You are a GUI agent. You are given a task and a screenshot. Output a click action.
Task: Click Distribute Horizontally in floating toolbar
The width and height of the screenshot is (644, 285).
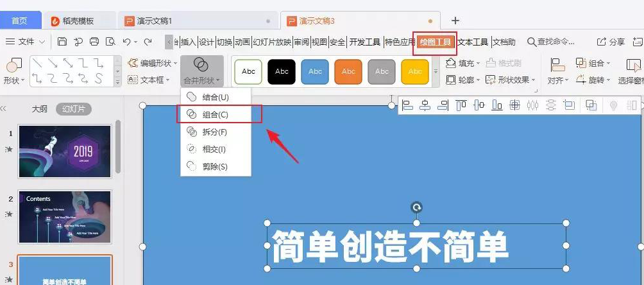point(532,106)
